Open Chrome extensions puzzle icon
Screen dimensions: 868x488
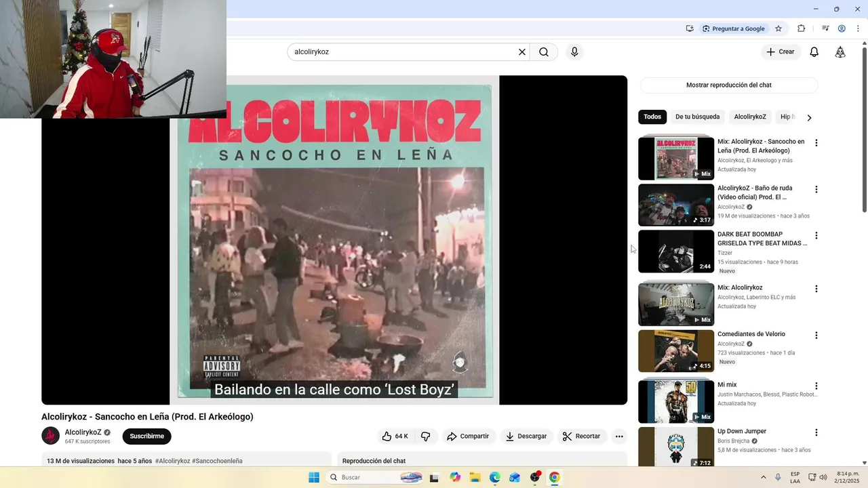801,28
